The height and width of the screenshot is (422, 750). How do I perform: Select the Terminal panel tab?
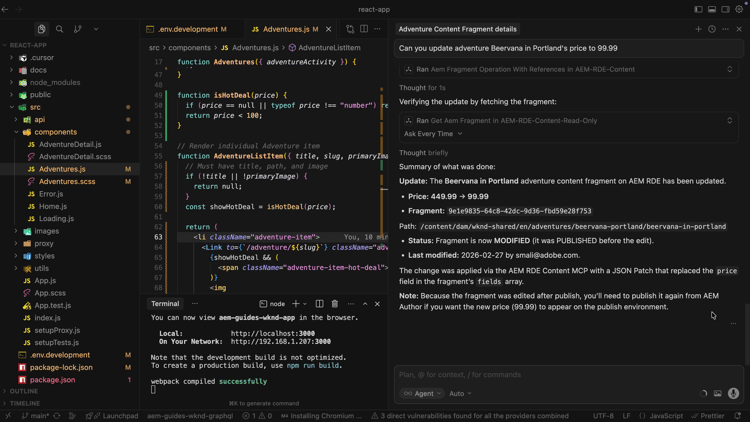coord(165,304)
